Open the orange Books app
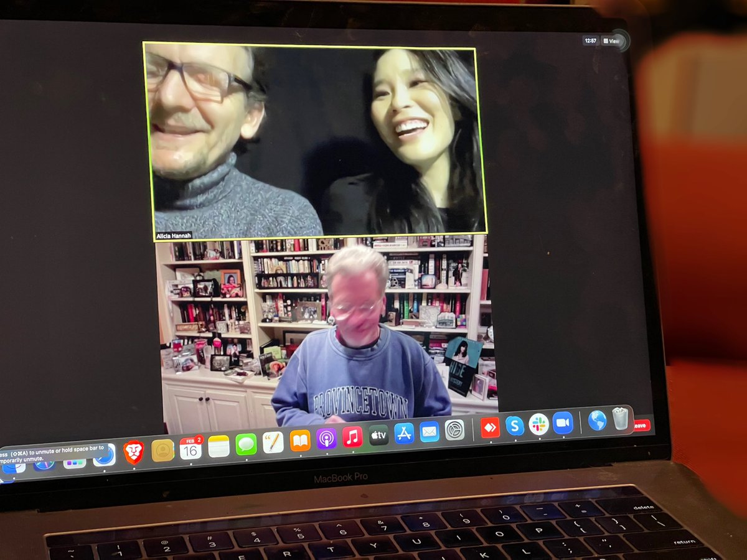The height and width of the screenshot is (560, 747). pyautogui.click(x=300, y=440)
